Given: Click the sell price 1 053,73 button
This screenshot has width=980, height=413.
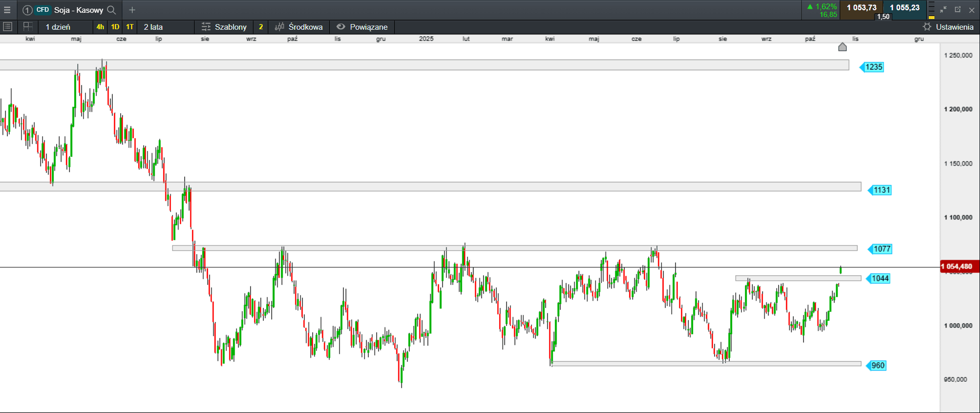Looking at the screenshot, I should [862, 8].
